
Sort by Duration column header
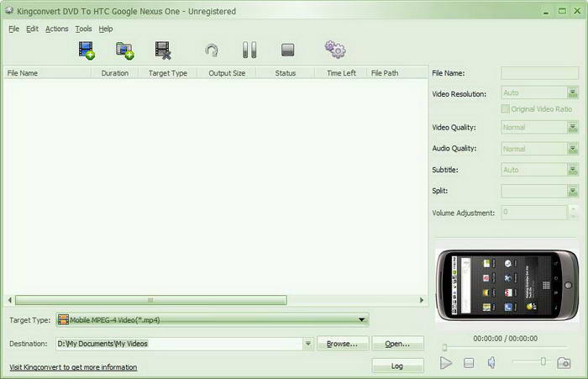pos(115,73)
